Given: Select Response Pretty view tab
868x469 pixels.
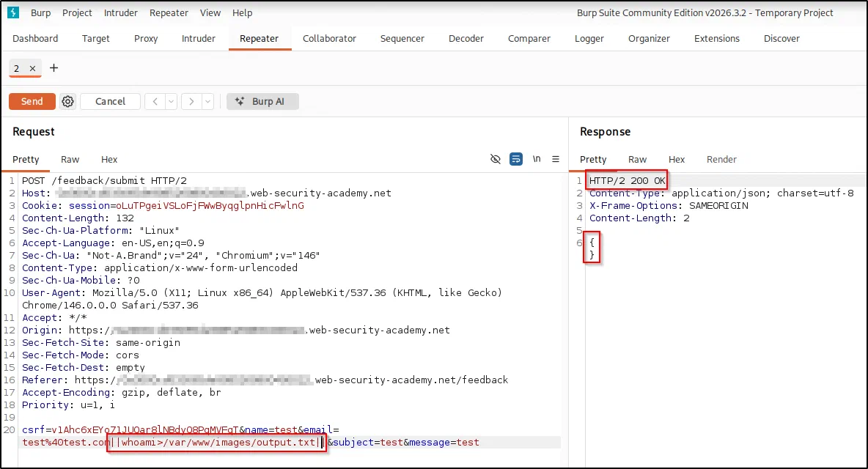Looking at the screenshot, I should click(593, 159).
